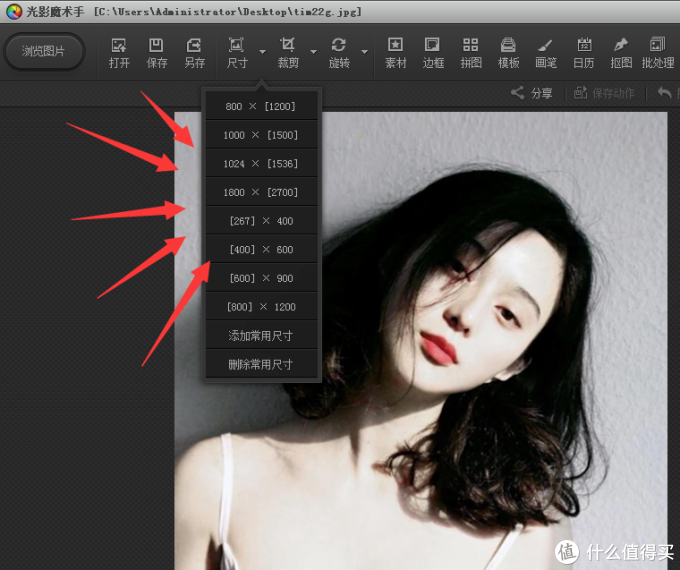Click the Save (保存) icon
Viewport: 680px width, 570px height.
(x=157, y=52)
